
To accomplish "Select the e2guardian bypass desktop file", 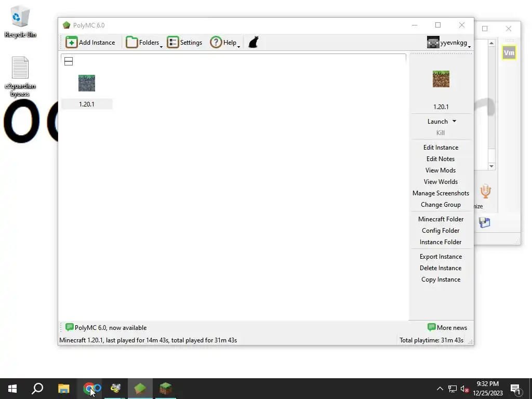I will [20, 77].
